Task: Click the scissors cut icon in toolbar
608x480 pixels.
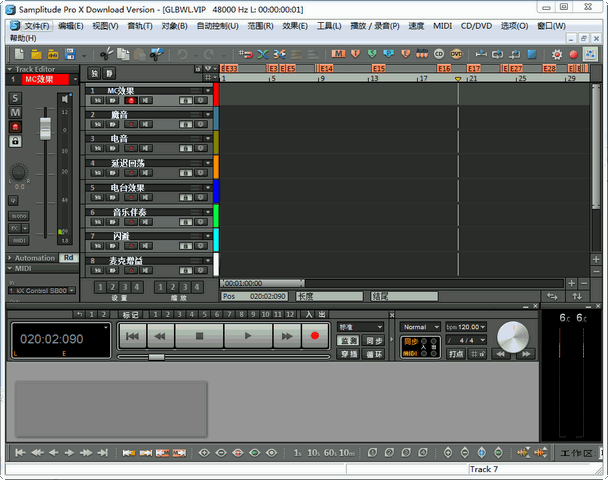Action: pos(106,54)
